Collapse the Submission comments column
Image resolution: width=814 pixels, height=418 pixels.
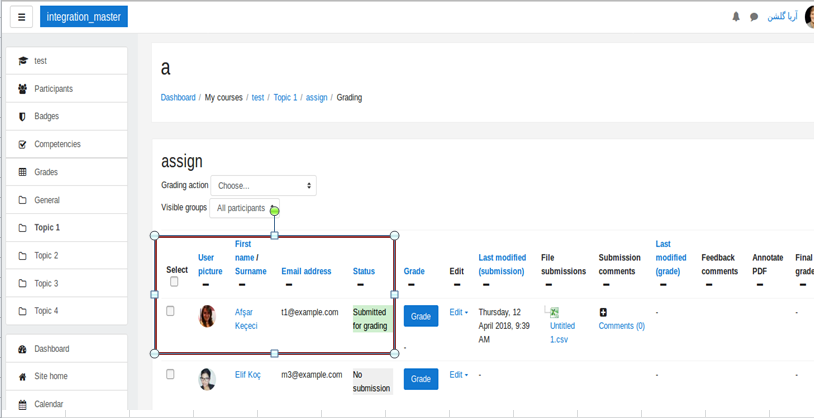coord(606,285)
